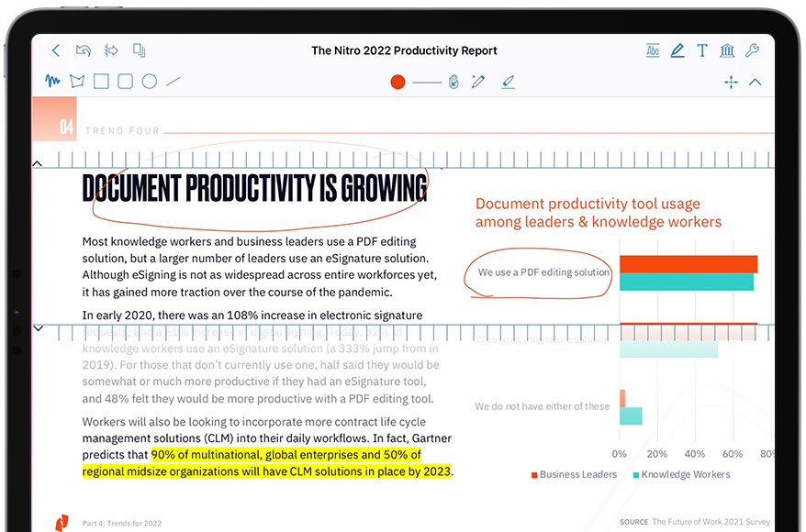Tap the move toolbar crosshair icon
This screenshot has width=806, height=532.
pos(731,83)
